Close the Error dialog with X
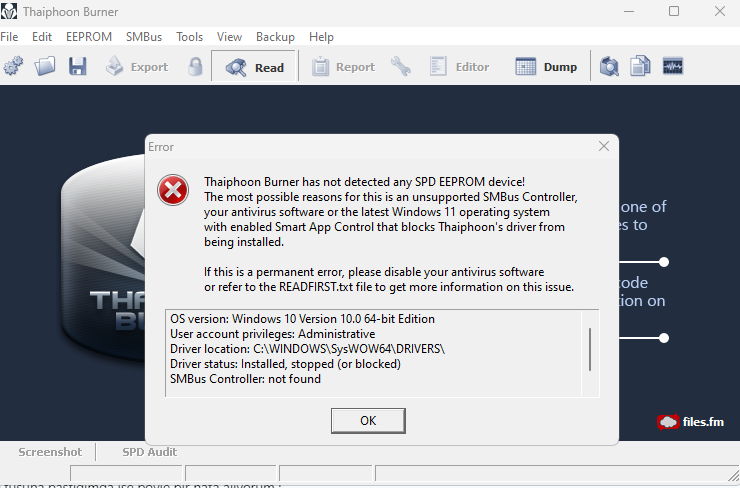 click(604, 146)
